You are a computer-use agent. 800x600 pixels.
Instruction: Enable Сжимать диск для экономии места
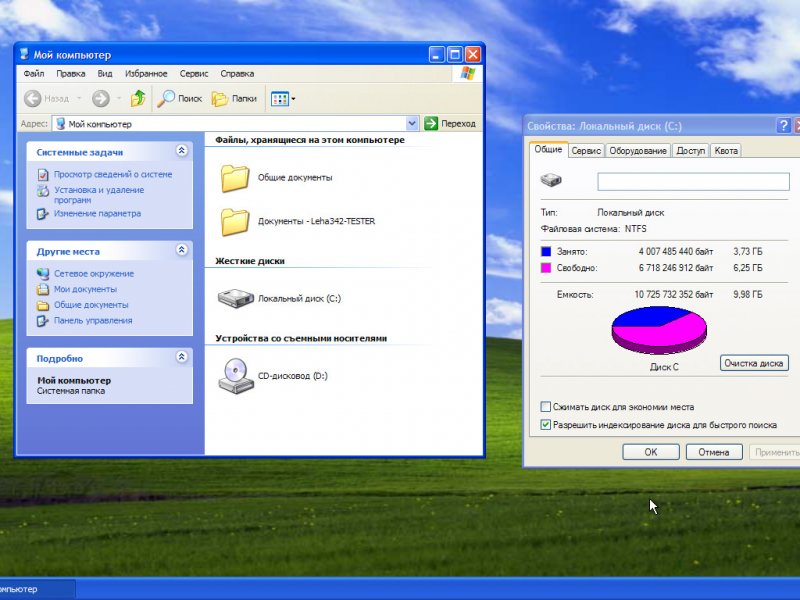coord(545,407)
